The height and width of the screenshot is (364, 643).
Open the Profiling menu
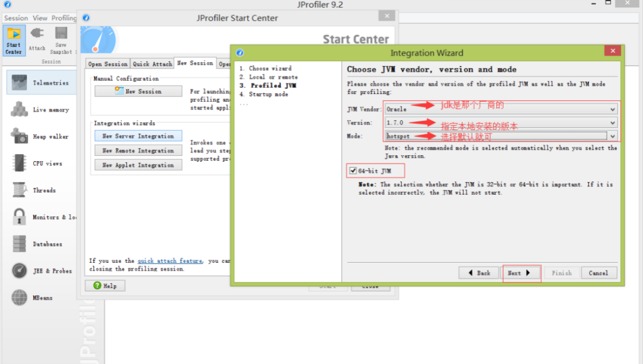point(64,18)
